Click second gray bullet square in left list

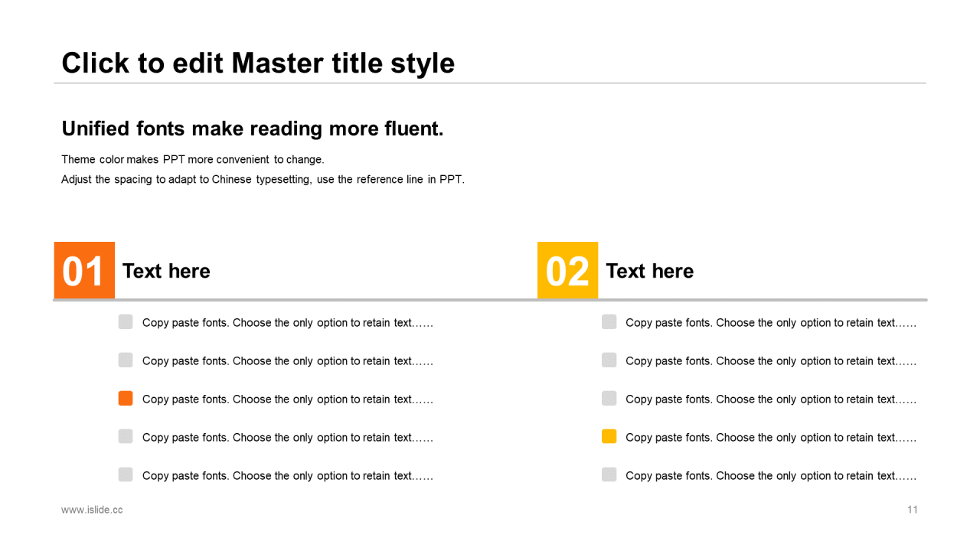coord(126,360)
